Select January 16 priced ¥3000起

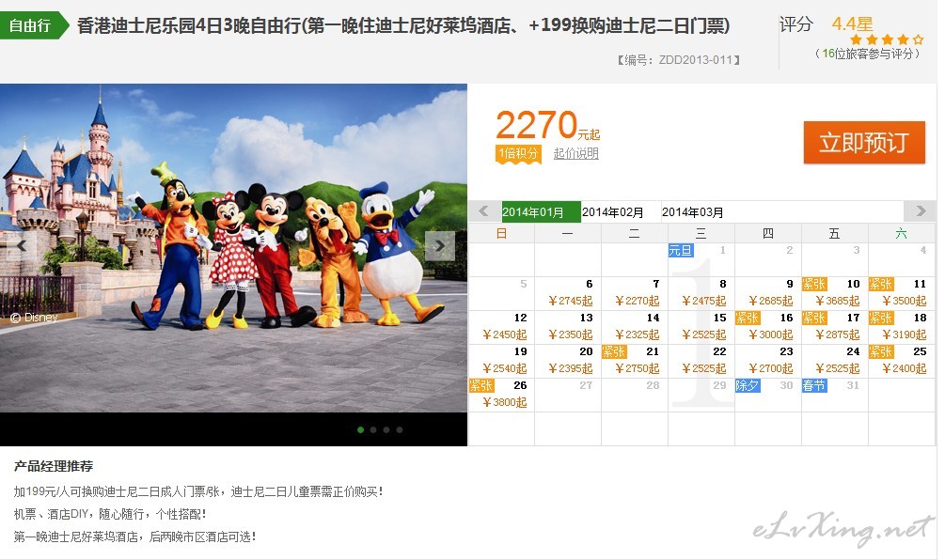[768, 327]
